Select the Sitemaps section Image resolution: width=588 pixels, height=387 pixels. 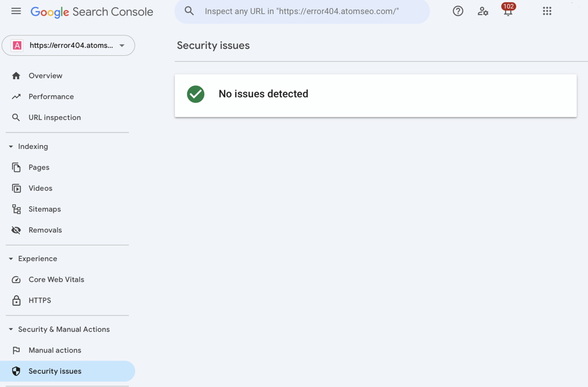45,209
